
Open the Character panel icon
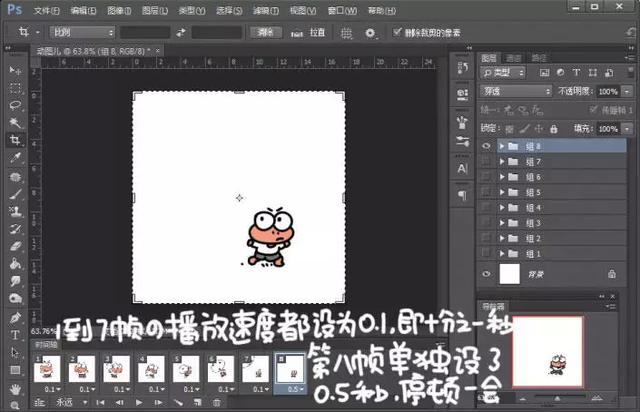[462, 169]
